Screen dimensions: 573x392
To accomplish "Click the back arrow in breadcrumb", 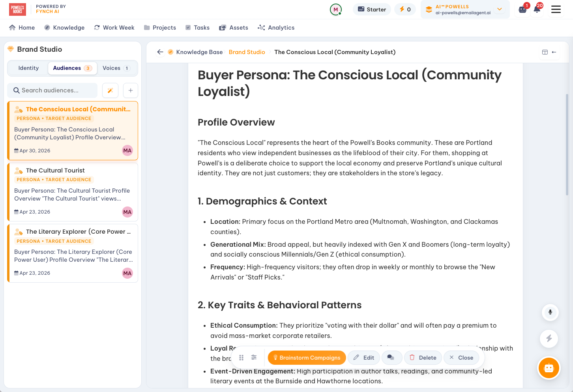I will click(x=160, y=52).
